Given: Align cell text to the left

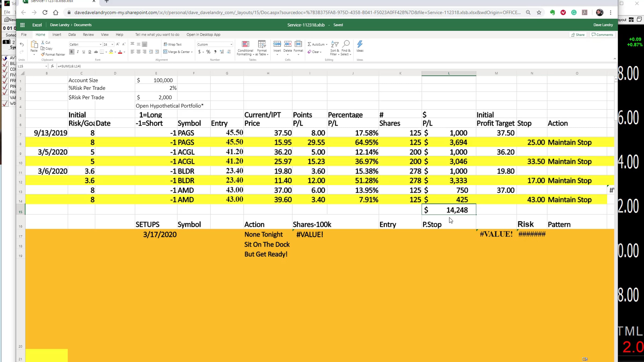Looking at the screenshot, I should tap(132, 52).
